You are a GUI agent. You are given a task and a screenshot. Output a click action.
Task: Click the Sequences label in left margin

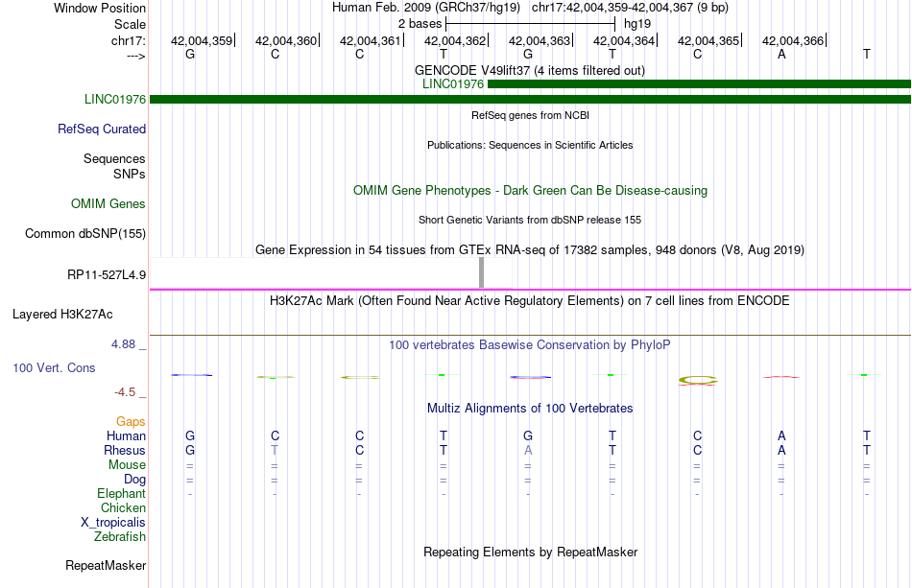[114, 159]
